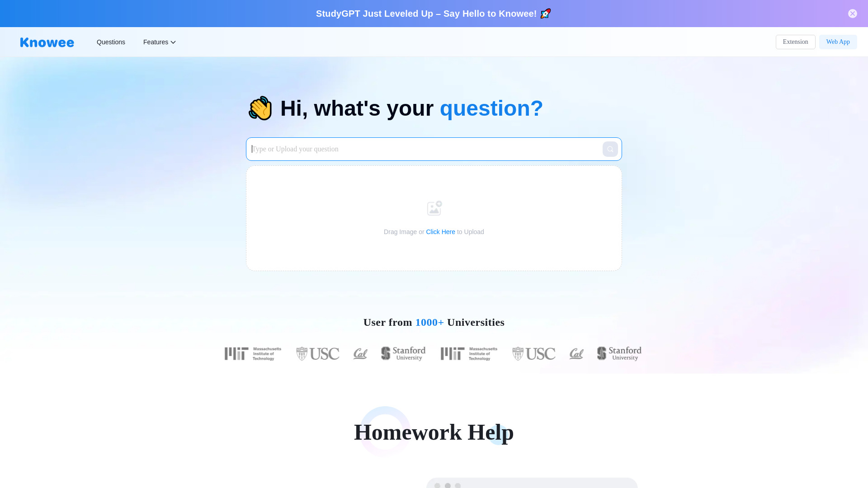The image size is (868, 488).
Task: Click the close announcement banner icon
Action: (x=853, y=13)
